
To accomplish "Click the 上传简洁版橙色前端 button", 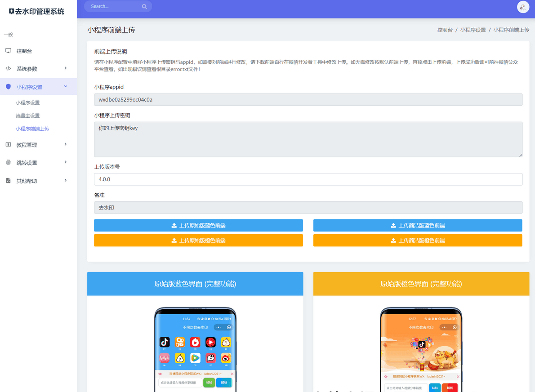I will 418,241.
